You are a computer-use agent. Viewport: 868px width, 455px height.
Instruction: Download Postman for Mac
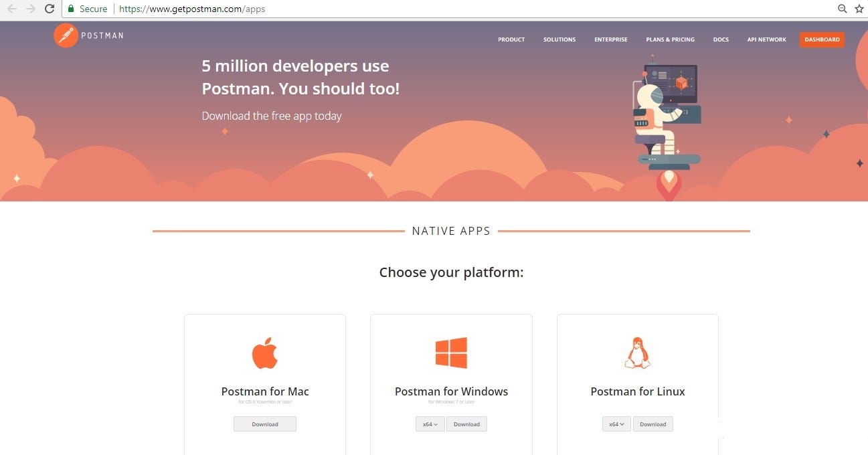[x=265, y=424]
